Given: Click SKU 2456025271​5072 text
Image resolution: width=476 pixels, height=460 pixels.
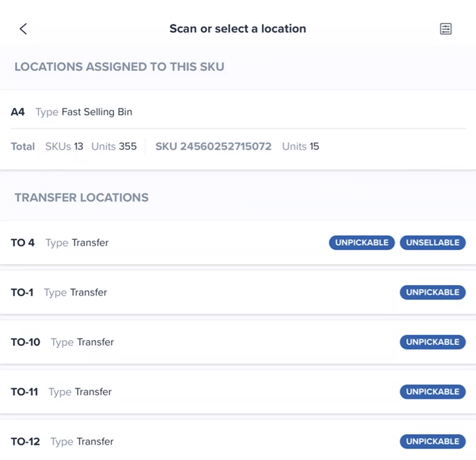Looking at the screenshot, I should (x=213, y=146).
